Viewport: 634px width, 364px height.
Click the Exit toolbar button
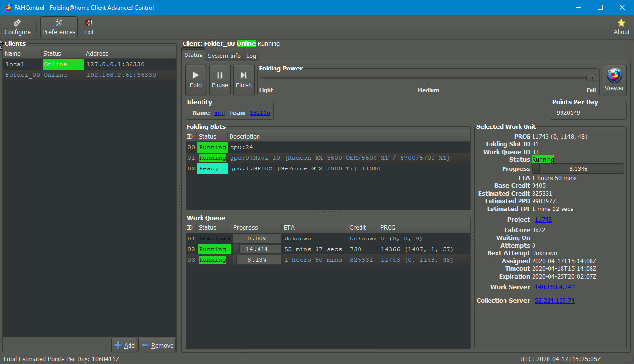click(x=89, y=28)
